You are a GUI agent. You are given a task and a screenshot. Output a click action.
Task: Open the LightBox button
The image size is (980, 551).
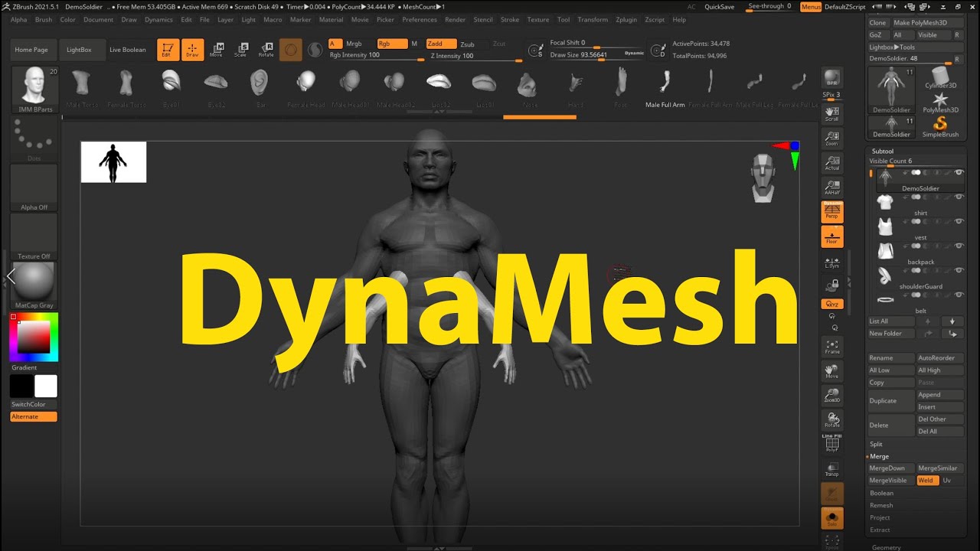pyautogui.click(x=79, y=50)
